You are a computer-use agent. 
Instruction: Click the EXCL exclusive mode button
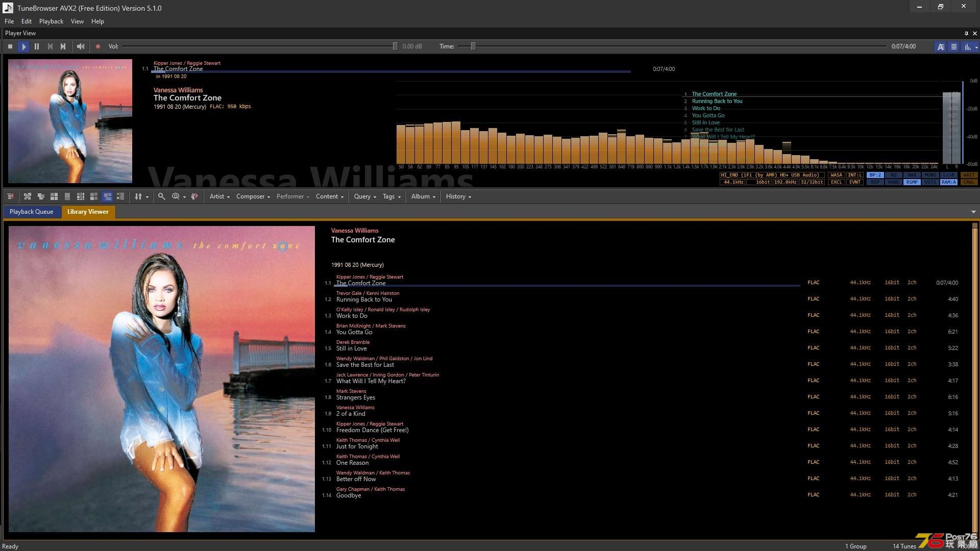pyautogui.click(x=836, y=182)
